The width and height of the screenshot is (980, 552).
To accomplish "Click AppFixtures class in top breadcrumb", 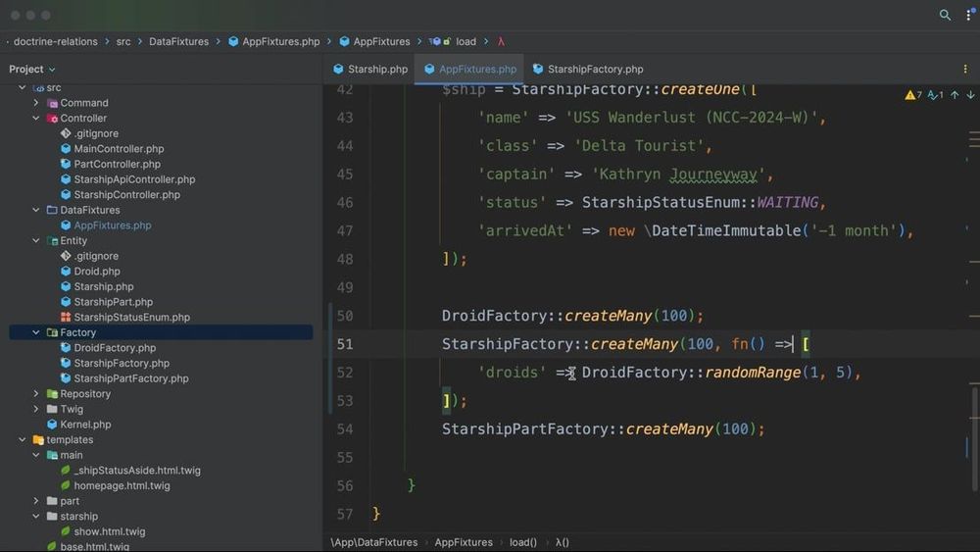I will [x=374, y=41].
